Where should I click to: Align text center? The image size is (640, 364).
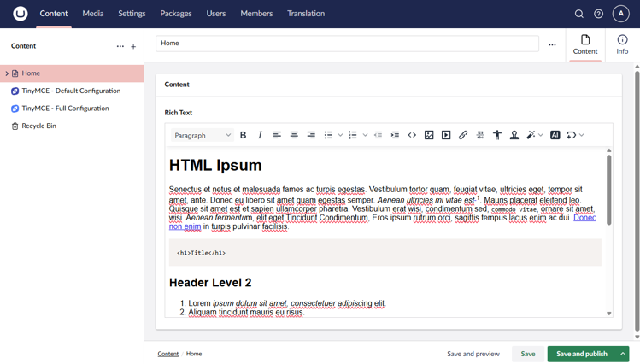[294, 135]
